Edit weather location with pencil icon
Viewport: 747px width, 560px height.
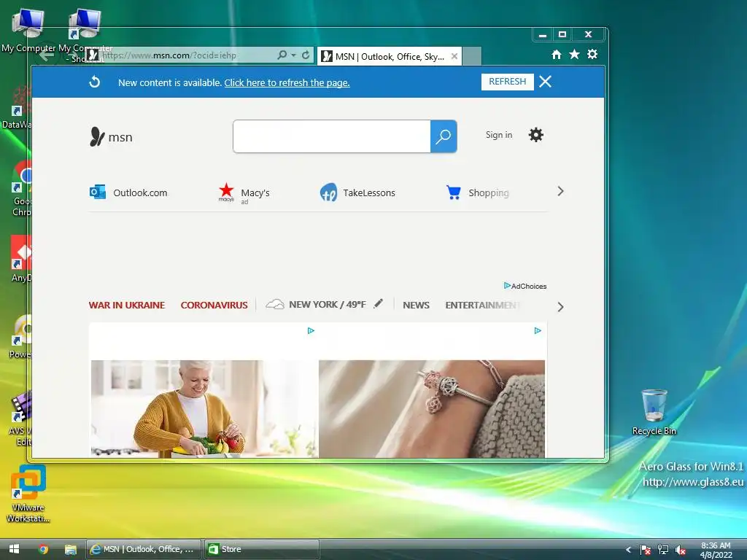[379, 303]
